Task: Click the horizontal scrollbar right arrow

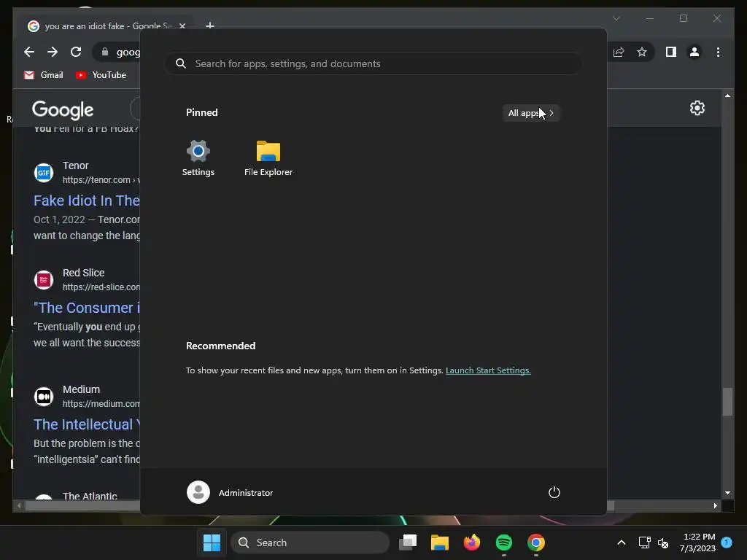Action: pos(715,506)
